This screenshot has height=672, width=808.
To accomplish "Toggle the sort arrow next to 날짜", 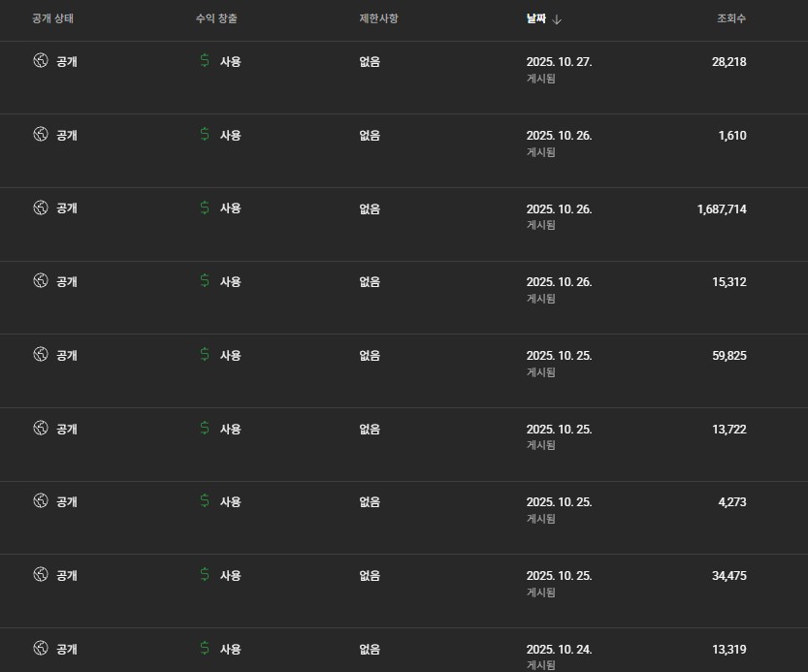I will coord(558,19).
